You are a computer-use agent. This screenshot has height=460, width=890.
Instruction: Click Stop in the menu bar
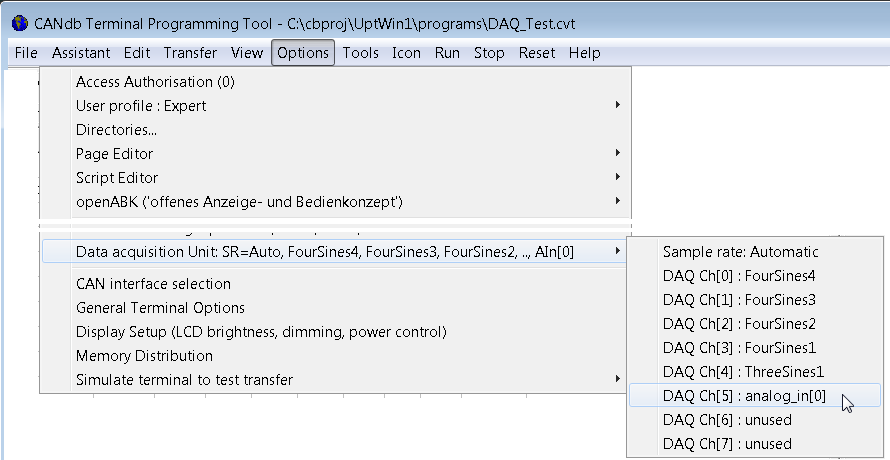pyautogui.click(x=489, y=53)
